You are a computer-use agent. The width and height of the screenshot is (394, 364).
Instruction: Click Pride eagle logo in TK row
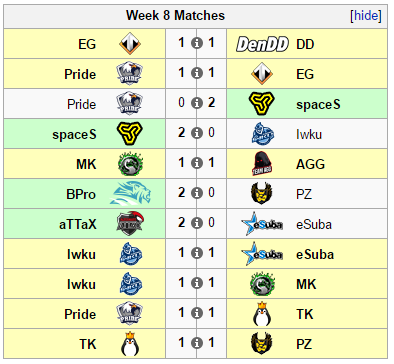point(130,314)
